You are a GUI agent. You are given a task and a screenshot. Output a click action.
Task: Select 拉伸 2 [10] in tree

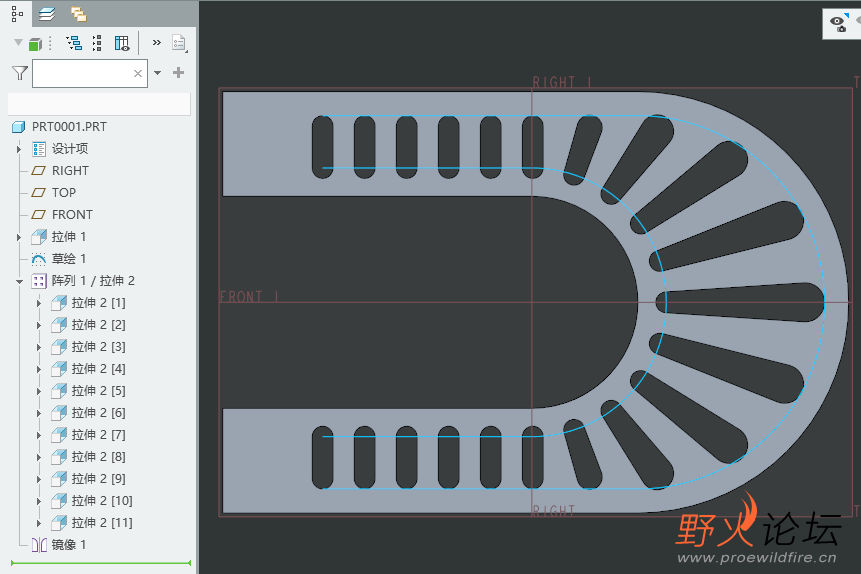tap(102, 500)
